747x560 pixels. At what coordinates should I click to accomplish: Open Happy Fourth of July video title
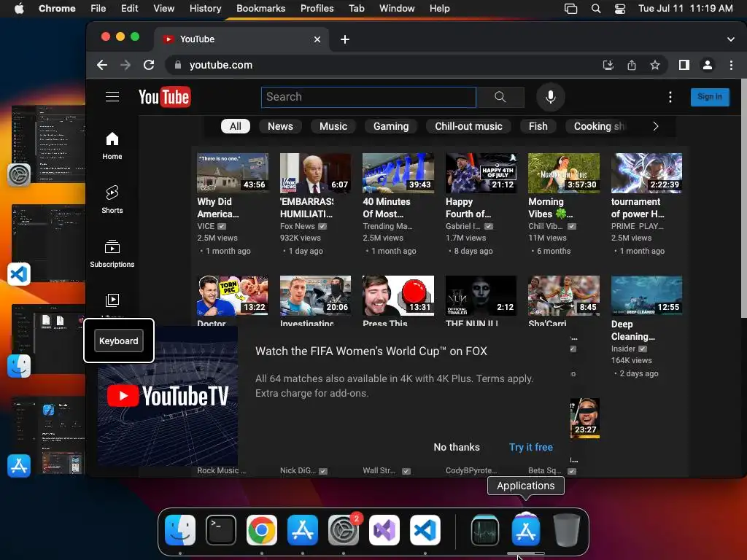point(468,208)
